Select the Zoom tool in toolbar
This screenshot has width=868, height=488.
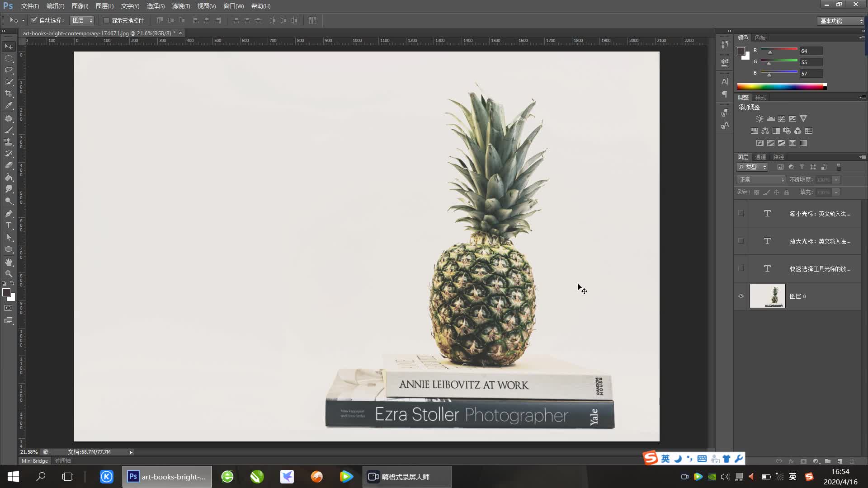coord(9,274)
